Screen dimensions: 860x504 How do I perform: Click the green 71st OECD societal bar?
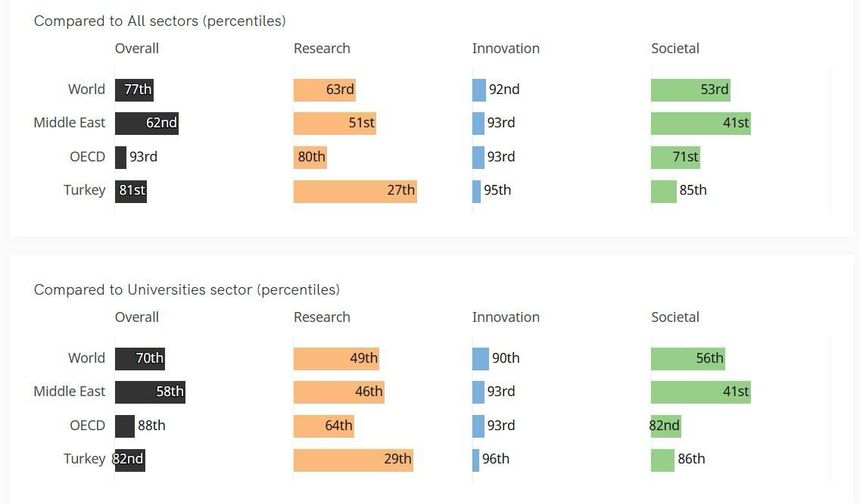click(675, 157)
